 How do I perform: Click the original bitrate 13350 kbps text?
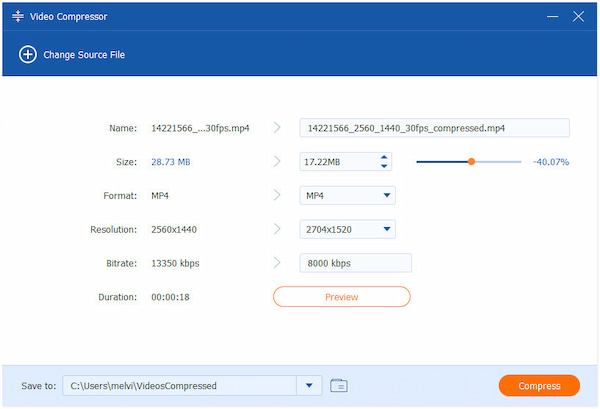click(x=175, y=263)
